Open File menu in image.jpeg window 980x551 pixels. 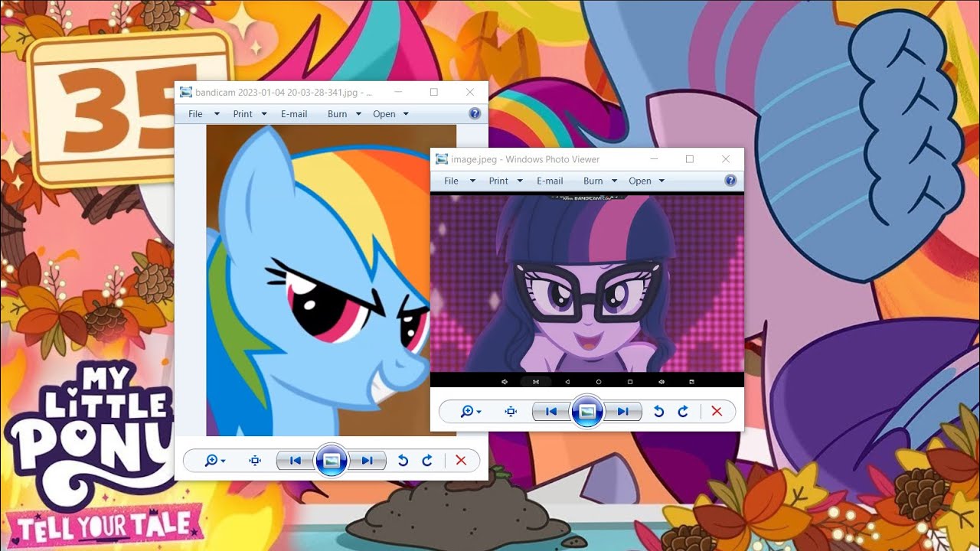451,181
